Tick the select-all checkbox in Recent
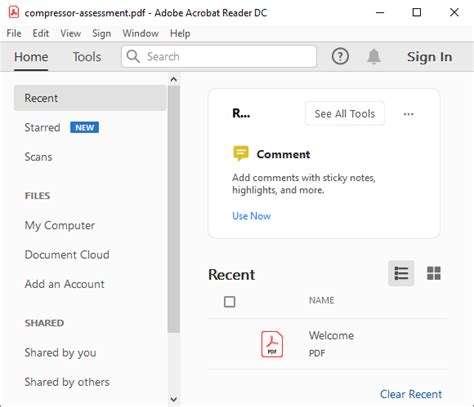Image resolution: width=474 pixels, height=407 pixels. click(230, 302)
